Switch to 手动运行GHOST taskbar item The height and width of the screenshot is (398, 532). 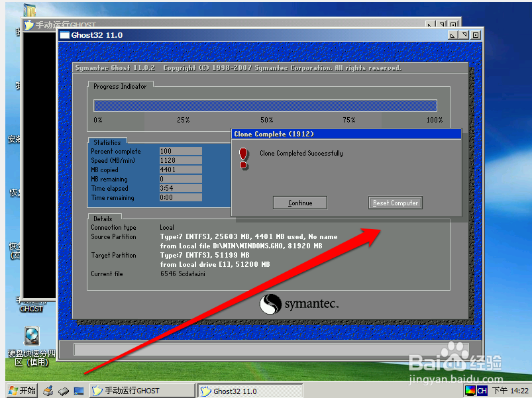142,391
